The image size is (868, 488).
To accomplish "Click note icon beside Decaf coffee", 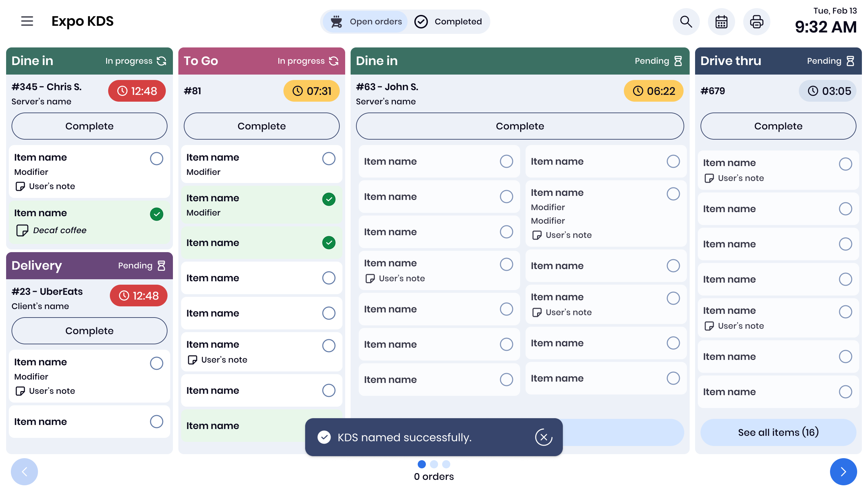I will [x=22, y=230].
